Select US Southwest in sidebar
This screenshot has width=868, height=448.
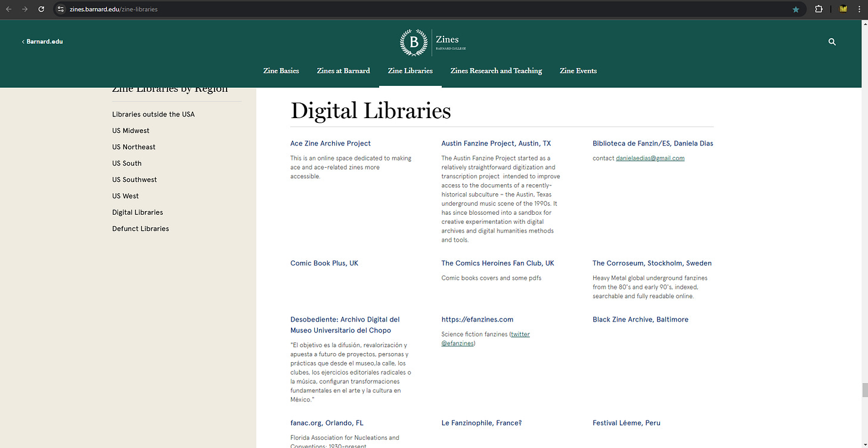[x=135, y=180]
